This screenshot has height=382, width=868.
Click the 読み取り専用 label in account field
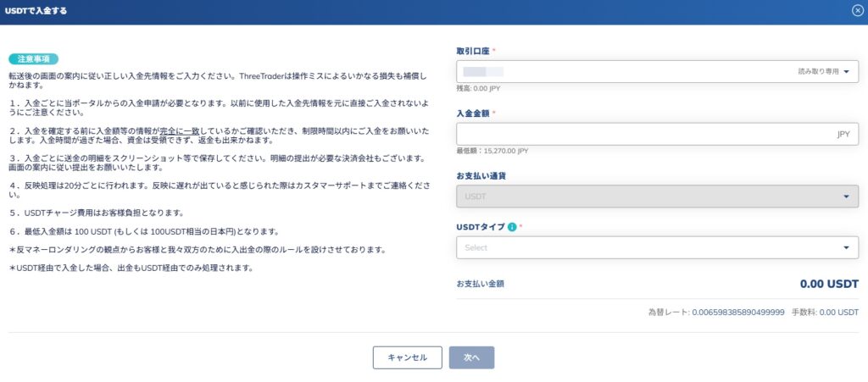(817, 72)
